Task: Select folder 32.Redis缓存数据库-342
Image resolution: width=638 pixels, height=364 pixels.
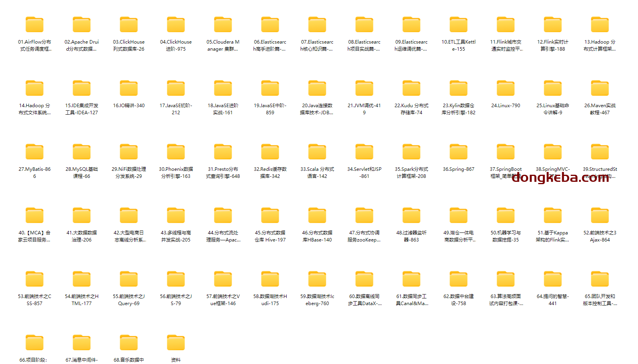Action: click(270, 152)
